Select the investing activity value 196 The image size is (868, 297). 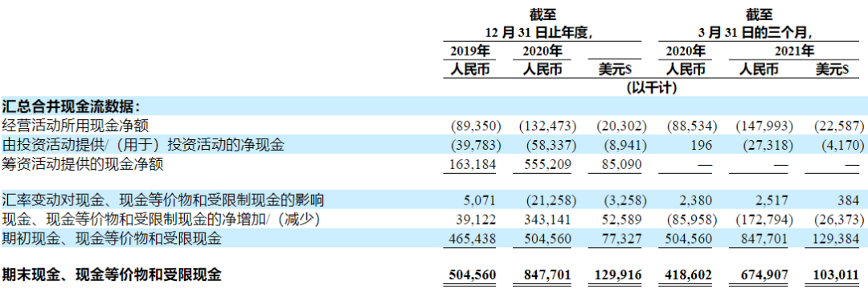703,145
